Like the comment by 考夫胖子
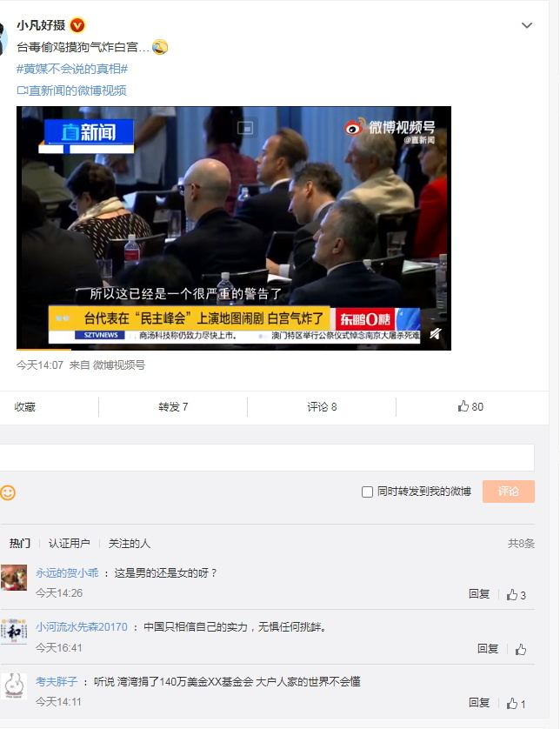 517,704
